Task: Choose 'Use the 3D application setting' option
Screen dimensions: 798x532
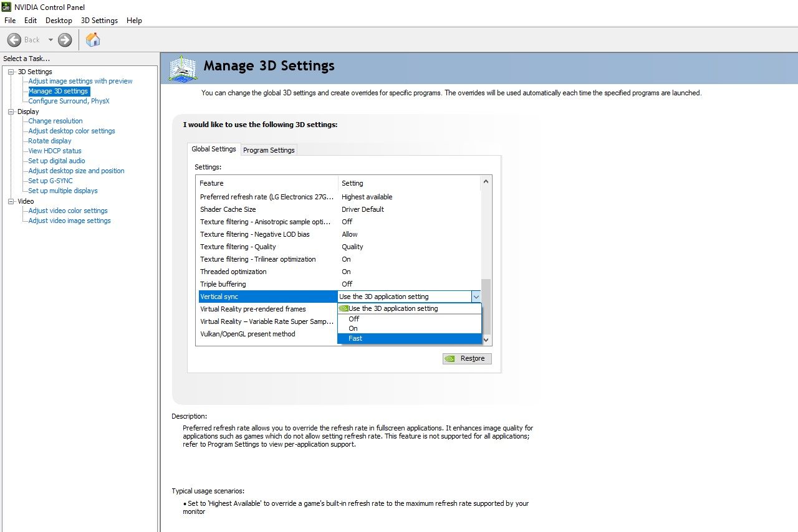Action: click(x=410, y=309)
